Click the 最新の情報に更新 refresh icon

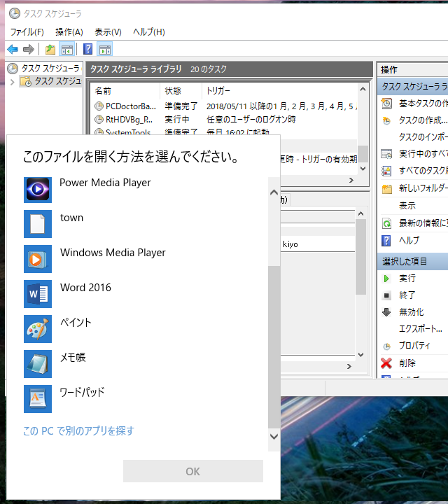(x=386, y=223)
